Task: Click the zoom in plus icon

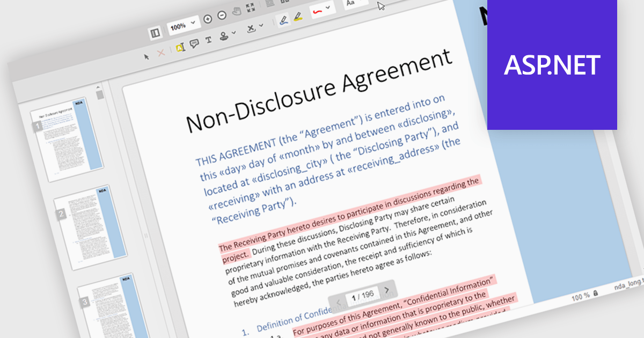Action: pos(208,18)
